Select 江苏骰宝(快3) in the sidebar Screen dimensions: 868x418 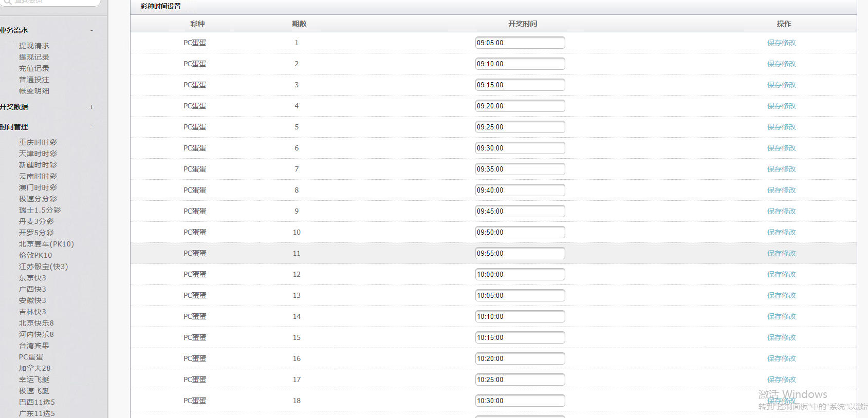[x=43, y=267]
